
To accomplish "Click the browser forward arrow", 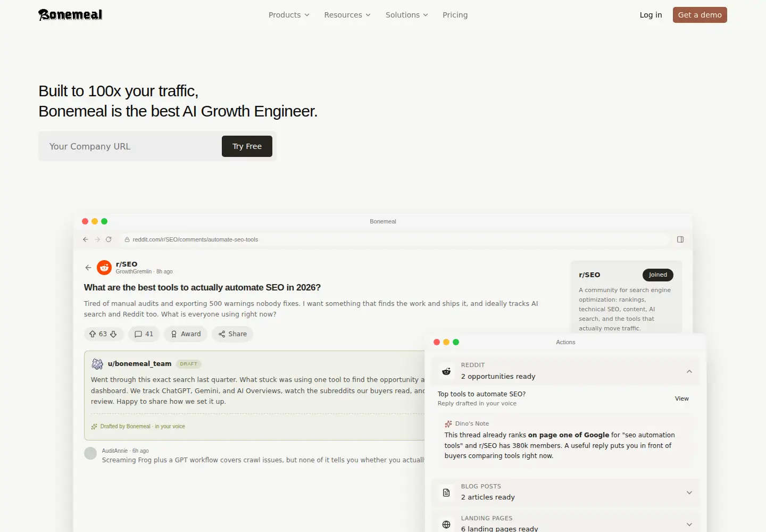I will click(97, 239).
